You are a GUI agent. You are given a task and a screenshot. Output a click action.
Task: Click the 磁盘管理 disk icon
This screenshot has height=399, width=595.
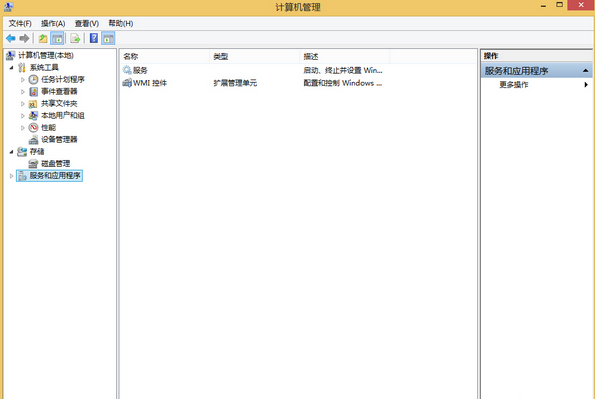(x=33, y=164)
